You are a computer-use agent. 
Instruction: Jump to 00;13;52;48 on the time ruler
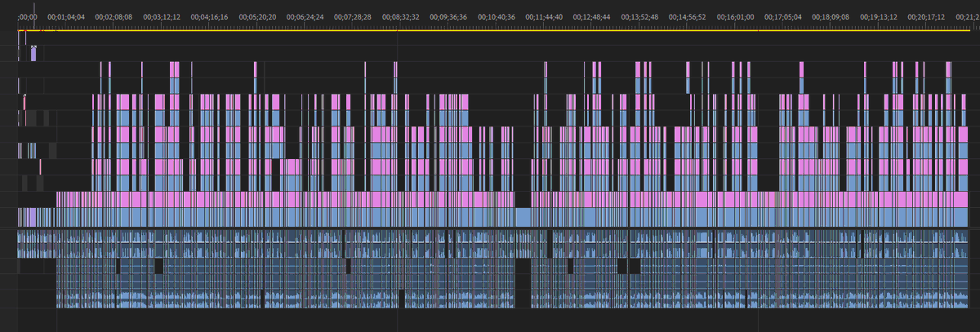(x=640, y=16)
